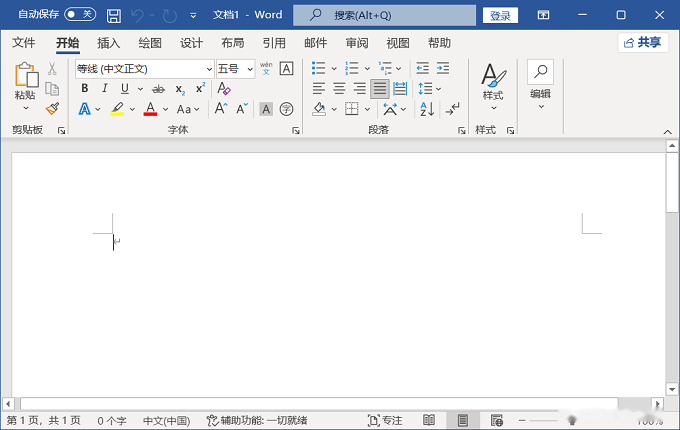Increase font size with grow icon

click(221, 108)
